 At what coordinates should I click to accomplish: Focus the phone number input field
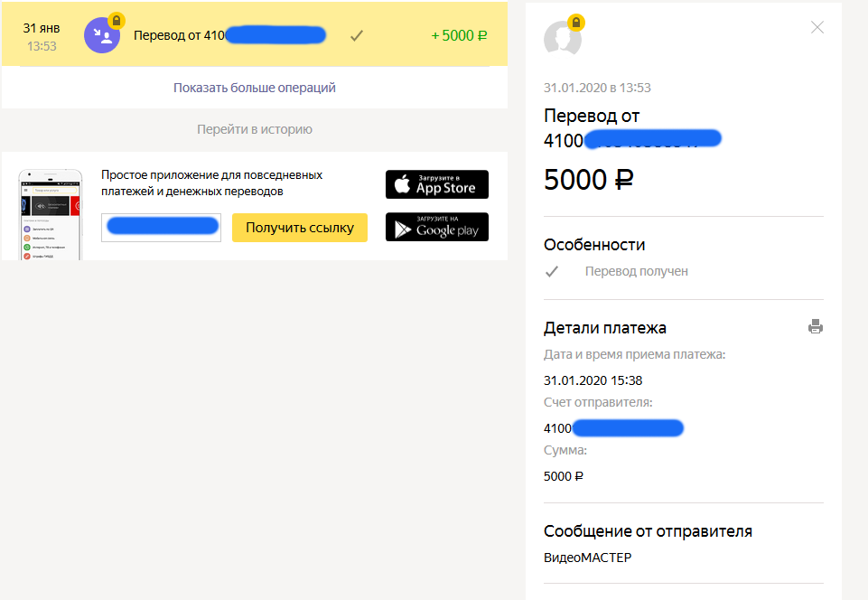pos(162,228)
